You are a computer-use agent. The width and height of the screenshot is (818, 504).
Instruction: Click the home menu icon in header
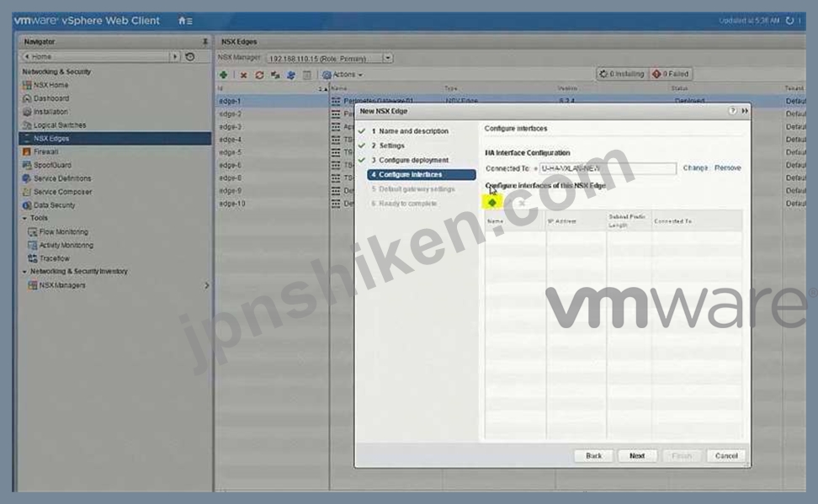tap(185, 21)
